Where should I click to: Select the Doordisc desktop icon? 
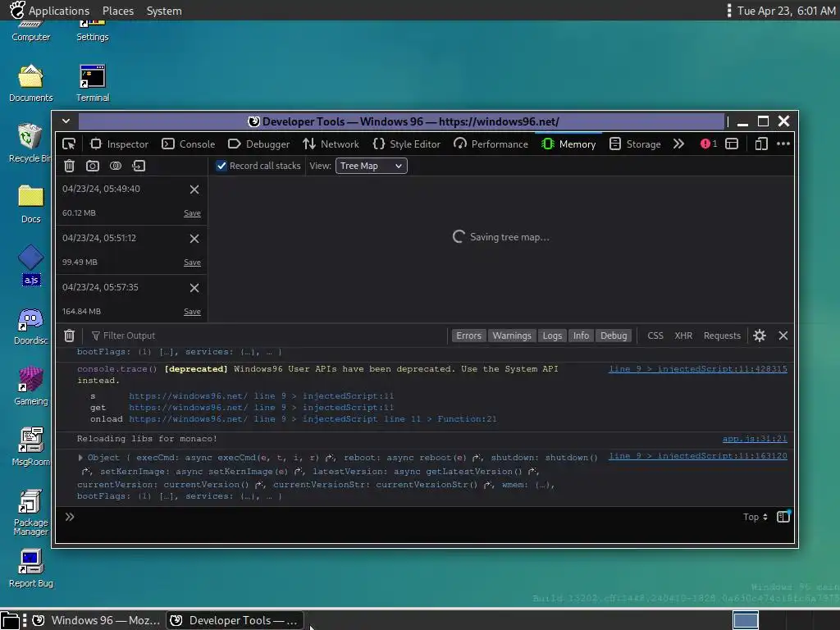click(x=30, y=326)
